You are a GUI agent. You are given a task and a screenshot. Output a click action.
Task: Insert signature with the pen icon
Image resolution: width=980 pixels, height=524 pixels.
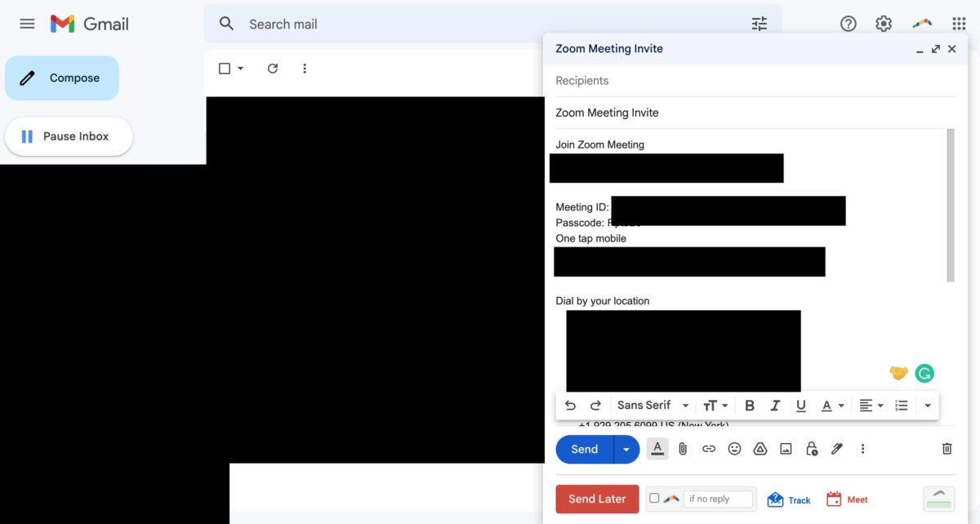837,449
